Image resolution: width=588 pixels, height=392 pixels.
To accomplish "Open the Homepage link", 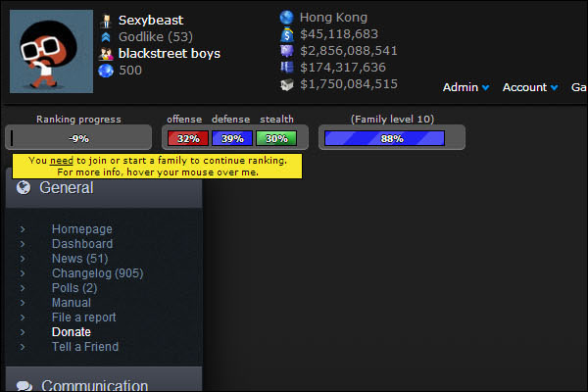I will (81, 228).
